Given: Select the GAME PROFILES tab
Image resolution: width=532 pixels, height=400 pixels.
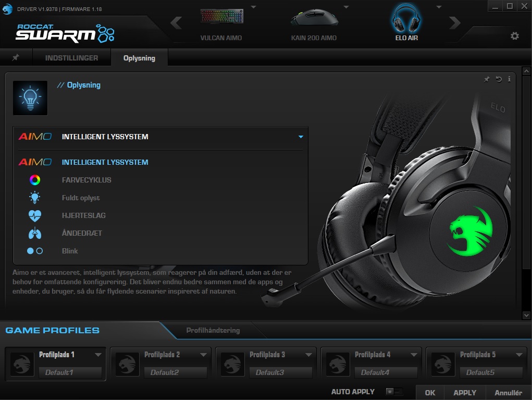Looking at the screenshot, I should coord(53,330).
